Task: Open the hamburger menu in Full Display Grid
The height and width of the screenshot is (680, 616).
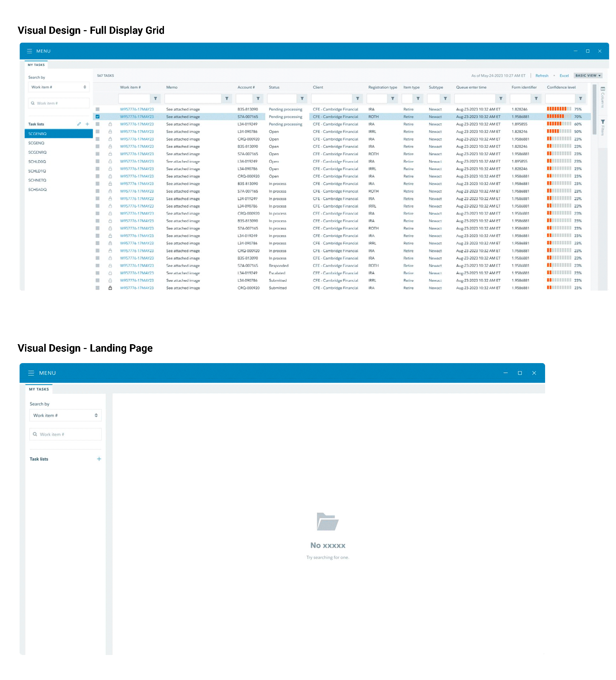Action: pos(29,51)
